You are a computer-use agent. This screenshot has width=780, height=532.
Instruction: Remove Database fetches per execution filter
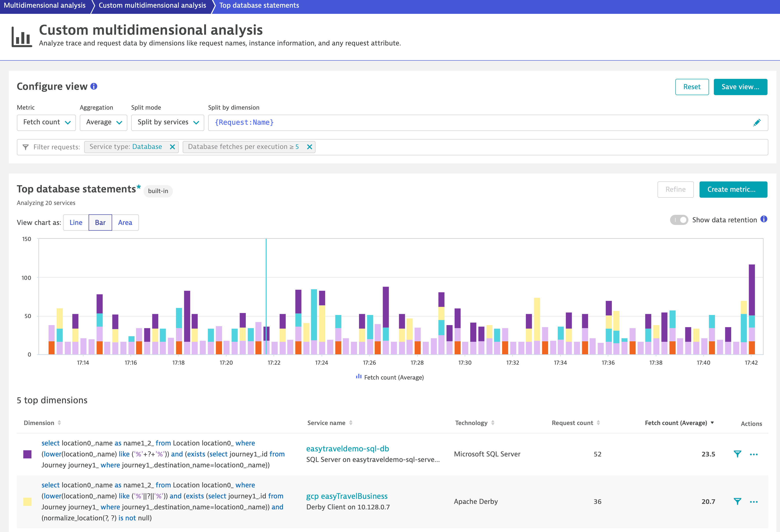(310, 147)
